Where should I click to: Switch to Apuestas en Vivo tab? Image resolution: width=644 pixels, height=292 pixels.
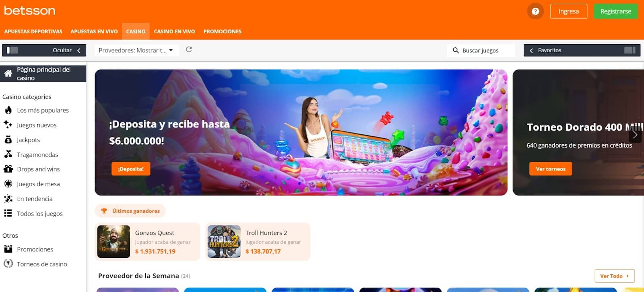[x=94, y=31]
